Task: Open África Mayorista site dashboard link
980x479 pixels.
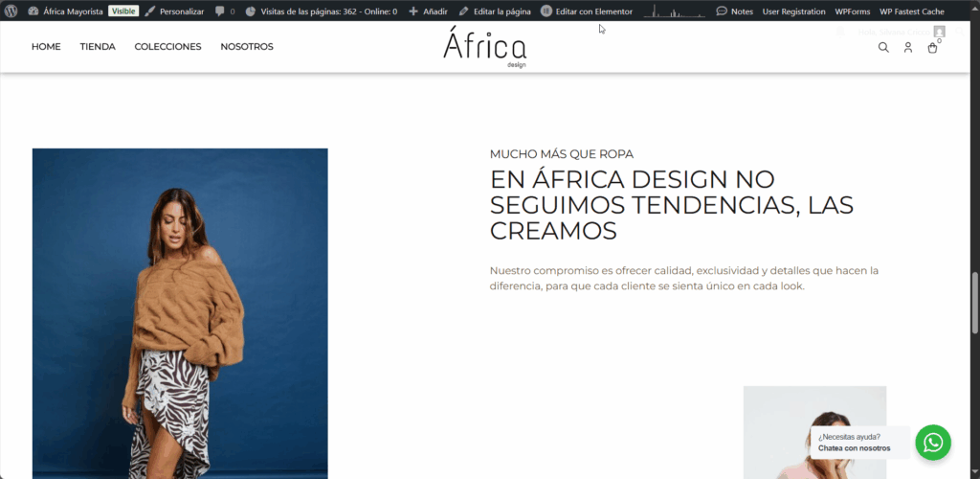Action: [x=66, y=11]
